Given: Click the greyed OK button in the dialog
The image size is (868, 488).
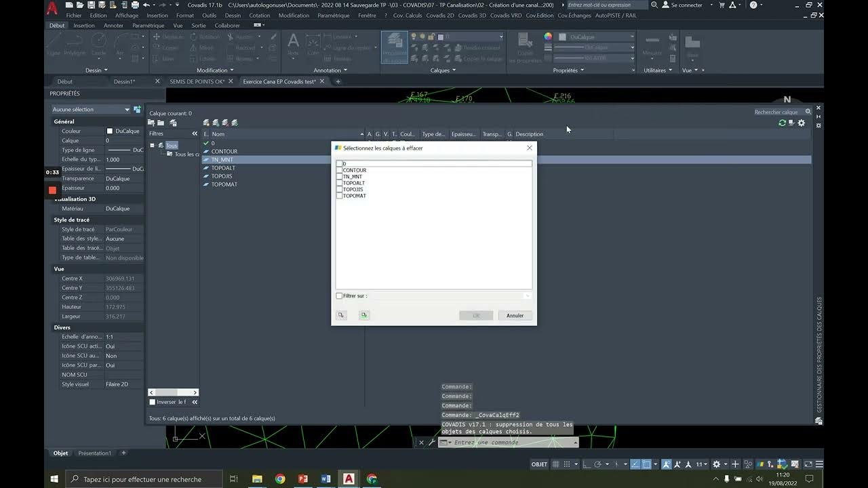Looking at the screenshot, I should [476, 315].
